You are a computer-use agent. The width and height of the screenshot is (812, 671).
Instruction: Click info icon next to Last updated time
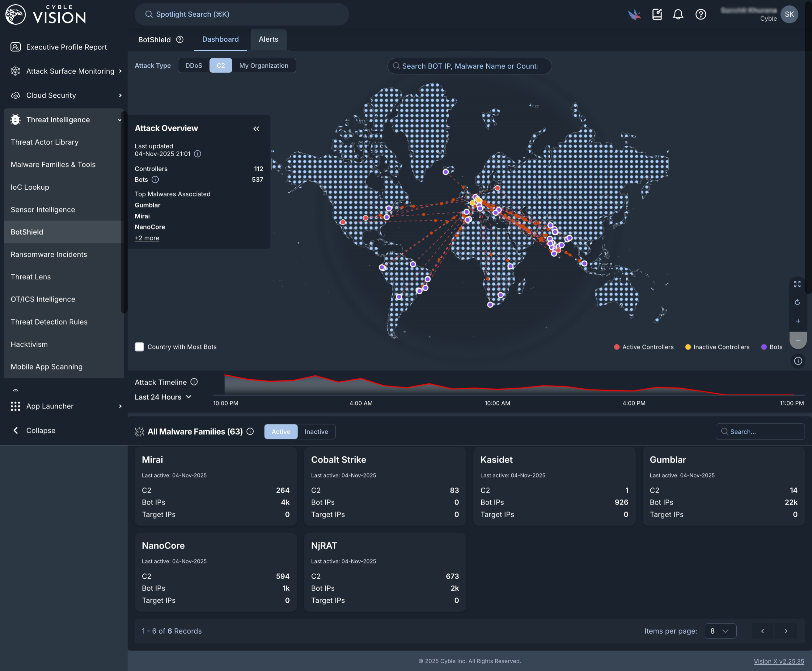click(197, 154)
